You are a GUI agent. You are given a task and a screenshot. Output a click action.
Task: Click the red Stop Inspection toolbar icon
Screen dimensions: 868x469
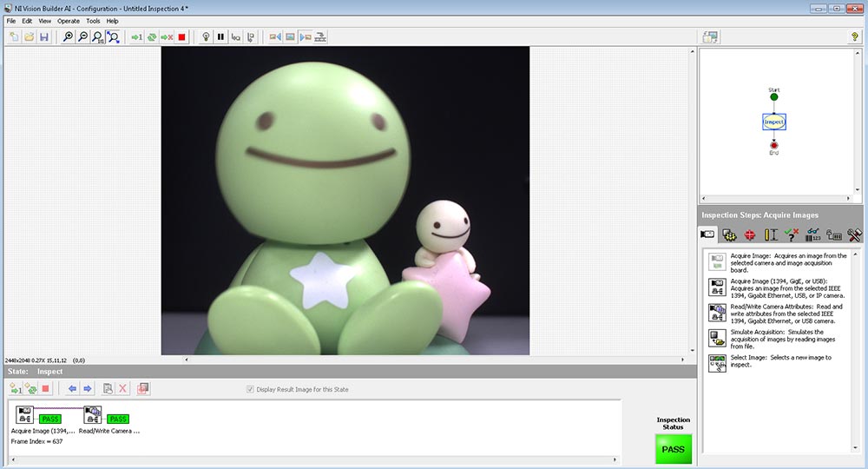[181, 37]
